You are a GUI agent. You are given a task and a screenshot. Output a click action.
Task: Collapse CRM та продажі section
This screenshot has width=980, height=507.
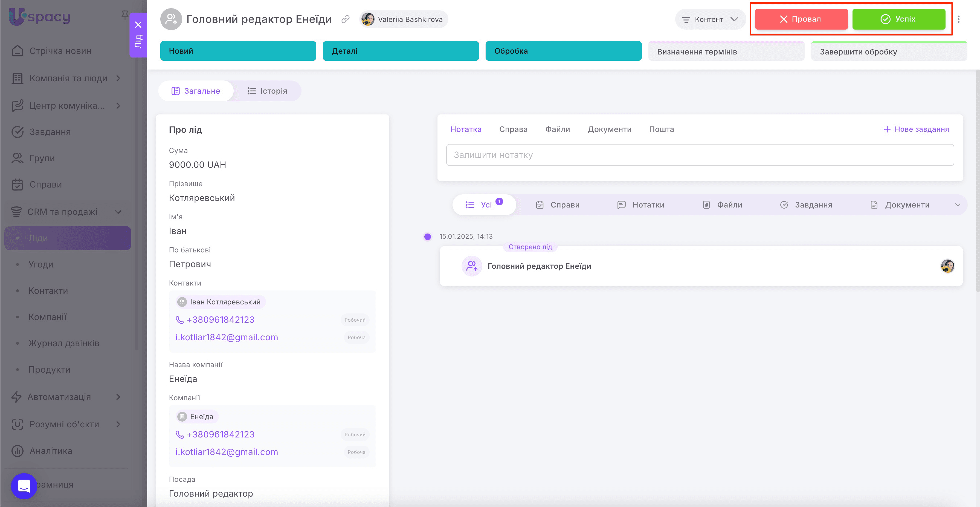pos(118,212)
